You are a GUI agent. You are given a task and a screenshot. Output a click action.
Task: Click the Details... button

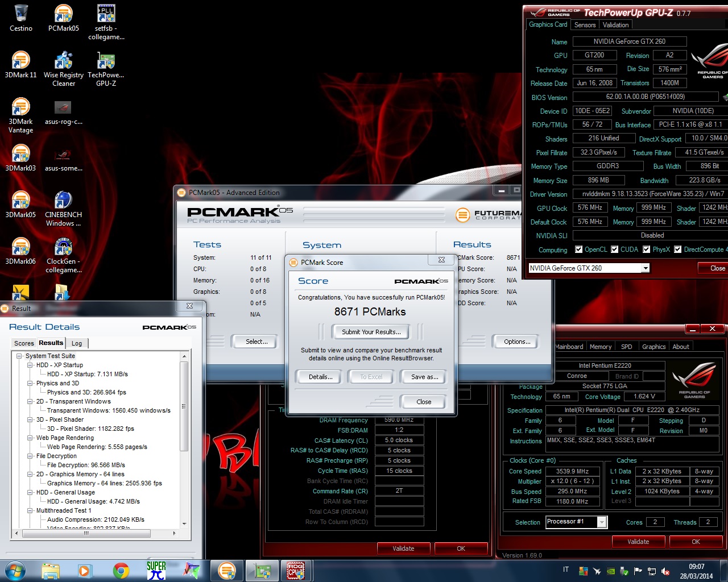(320, 377)
